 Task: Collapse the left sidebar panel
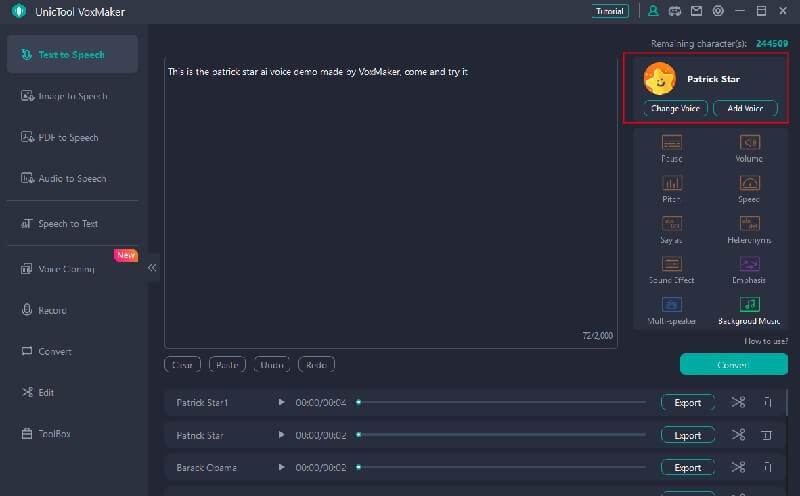153,267
